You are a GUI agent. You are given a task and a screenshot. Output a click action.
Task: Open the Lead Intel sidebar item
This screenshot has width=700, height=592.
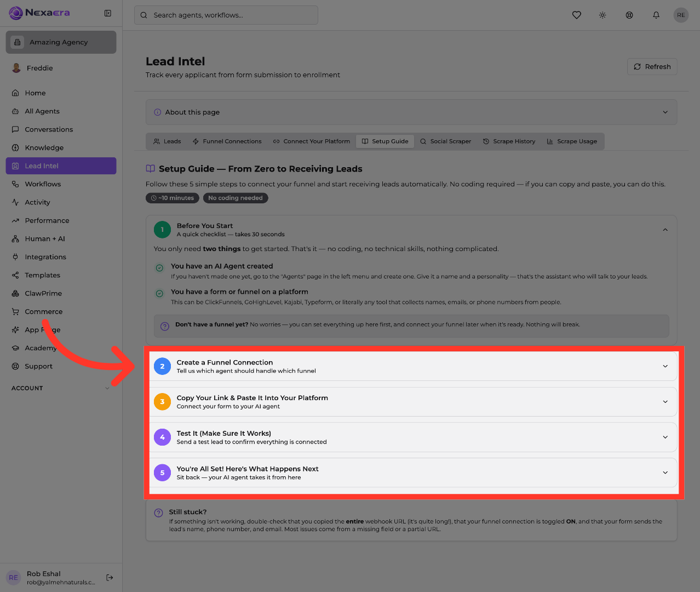(x=61, y=166)
